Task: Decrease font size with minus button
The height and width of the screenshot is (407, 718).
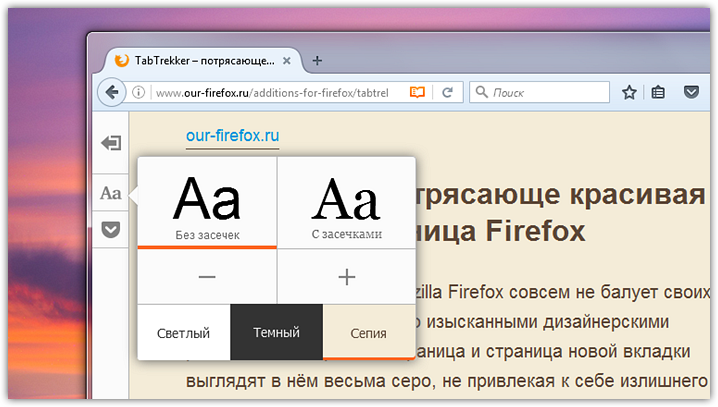Action: 207,277
